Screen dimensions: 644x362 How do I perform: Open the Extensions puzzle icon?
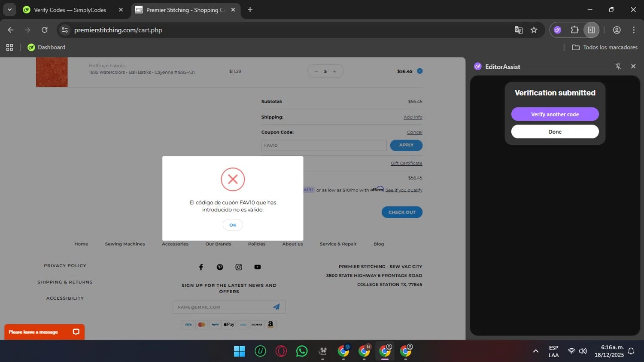[x=574, y=30]
